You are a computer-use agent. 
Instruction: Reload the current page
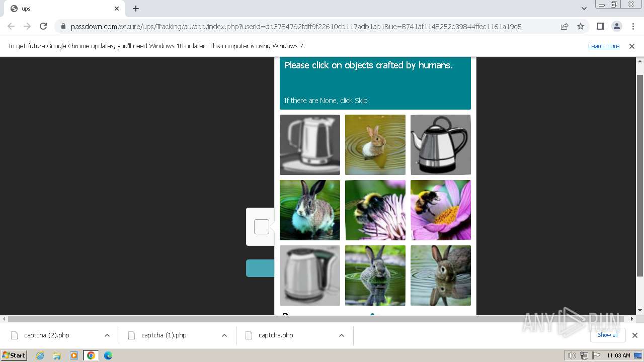pos(43,26)
